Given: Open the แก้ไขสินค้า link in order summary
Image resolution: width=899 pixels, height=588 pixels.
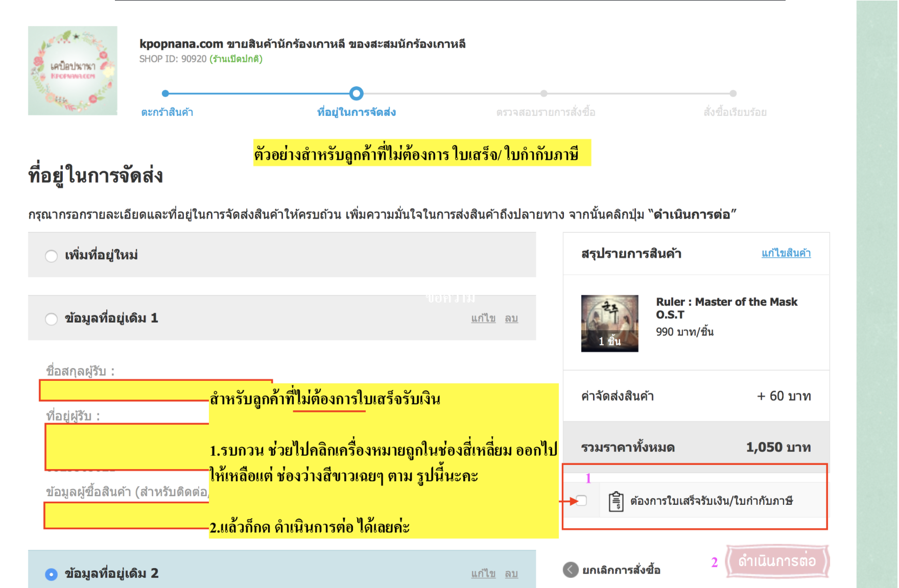Looking at the screenshot, I should point(786,253).
